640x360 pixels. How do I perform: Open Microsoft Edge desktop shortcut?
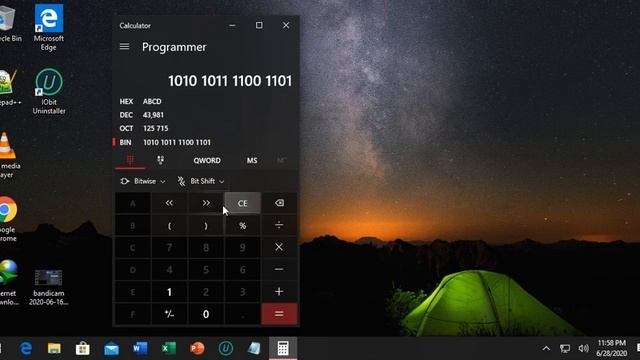(x=49, y=28)
